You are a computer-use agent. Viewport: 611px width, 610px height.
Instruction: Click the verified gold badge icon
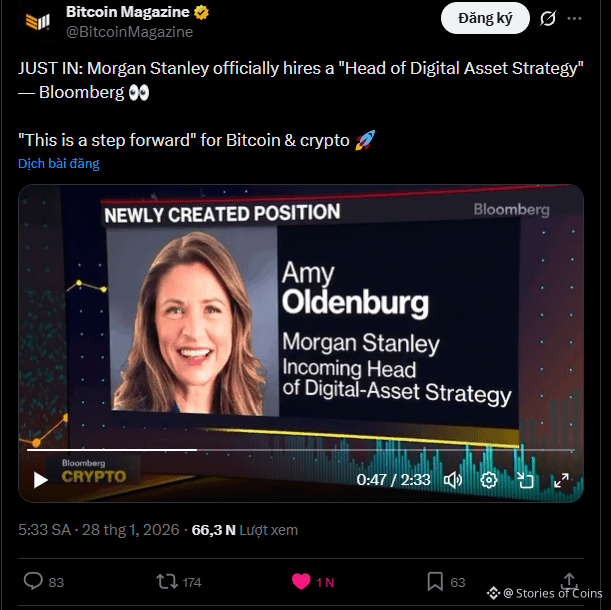click(201, 12)
